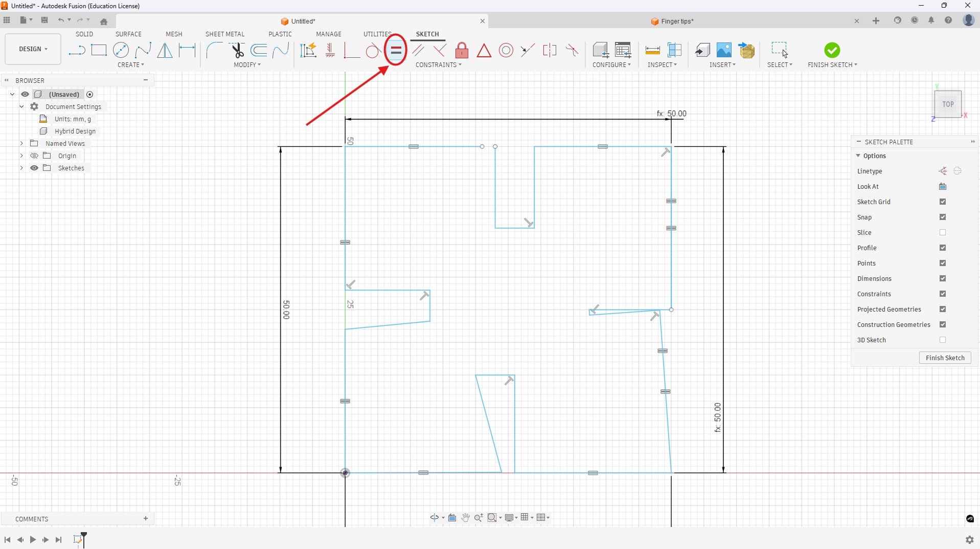
Task: Select the Offset tool
Action: pyautogui.click(x=259, y=50)
